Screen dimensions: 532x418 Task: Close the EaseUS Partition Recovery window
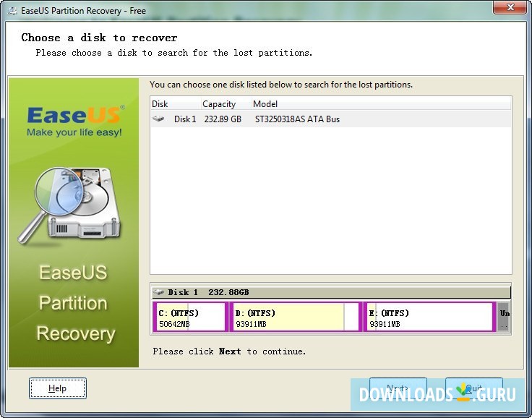pyautogui.click(x=510, y=7)
